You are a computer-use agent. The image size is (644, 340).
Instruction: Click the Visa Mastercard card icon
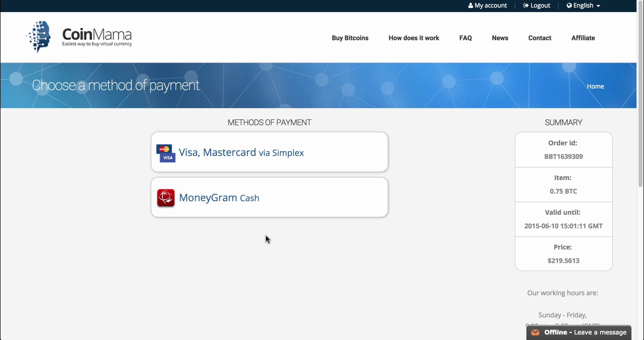[166, 153]
